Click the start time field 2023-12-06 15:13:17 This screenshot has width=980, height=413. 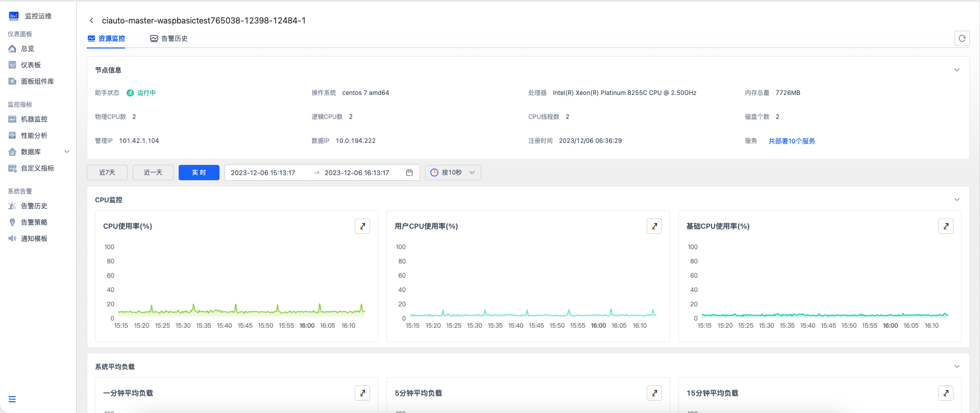263,173
